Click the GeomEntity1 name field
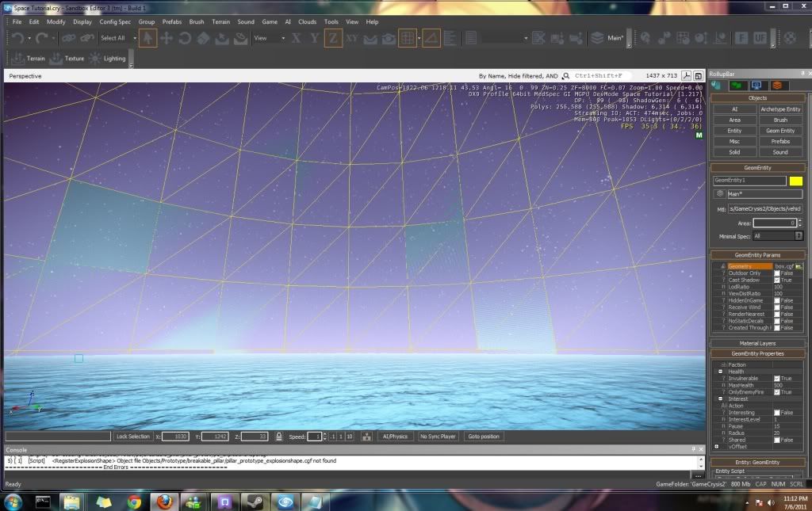Viewport: 812px width, 511px height. pos(749,181)
